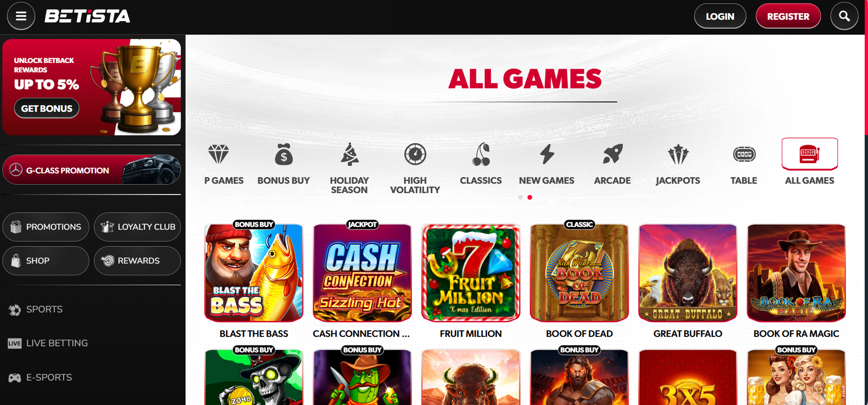Select the High Volatility gauge icon

coord(415,154)
